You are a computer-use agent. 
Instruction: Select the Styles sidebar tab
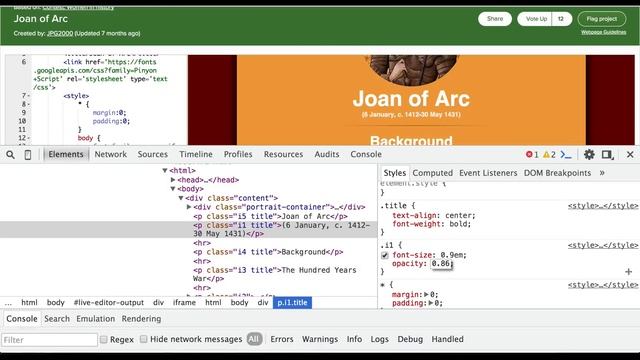(x=395, y=173)
